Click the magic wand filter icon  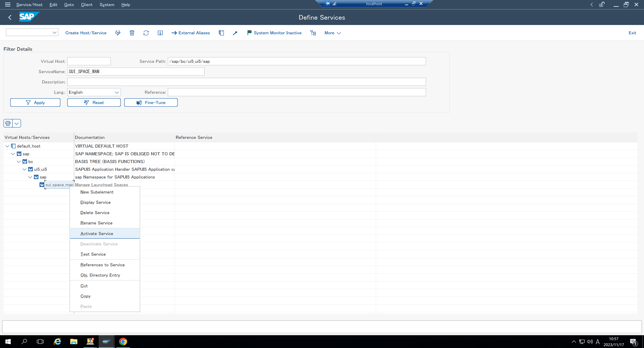(x=235, y=33)
